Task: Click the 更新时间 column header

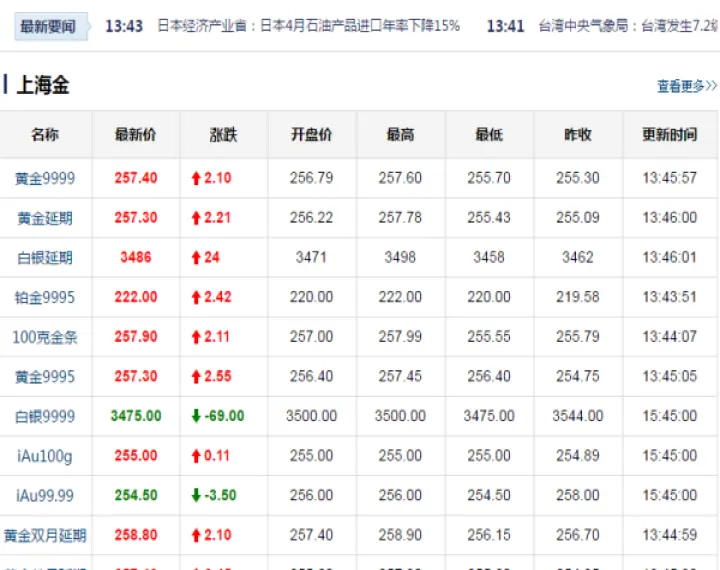Action: [x=670, y=135]
